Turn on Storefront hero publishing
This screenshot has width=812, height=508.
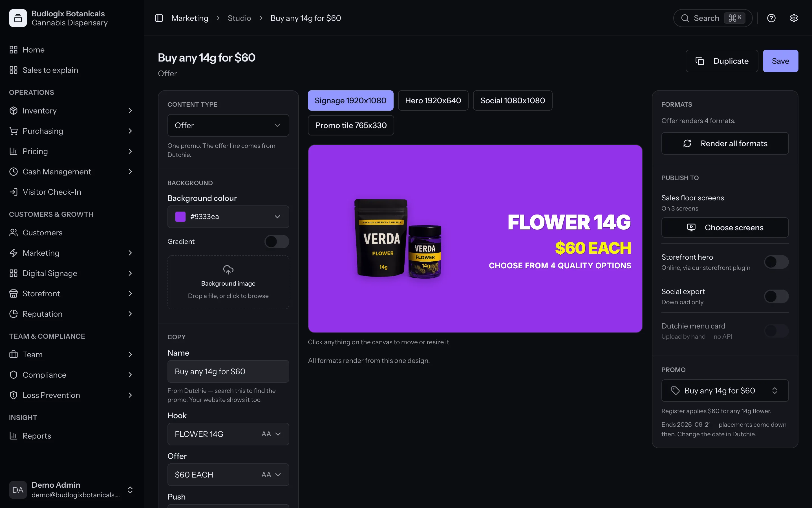[x=776, y=262]
